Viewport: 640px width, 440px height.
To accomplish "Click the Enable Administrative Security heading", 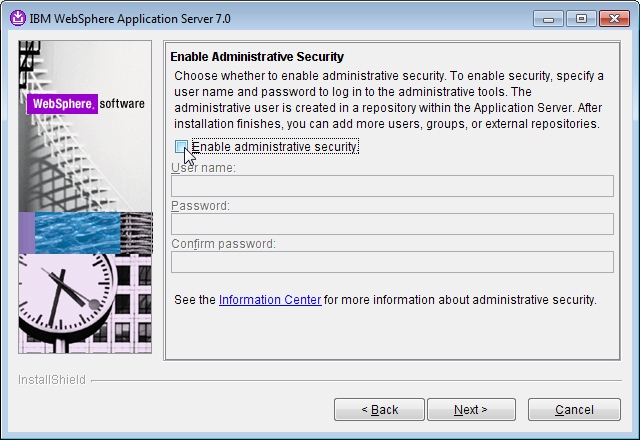I will 257,57.
